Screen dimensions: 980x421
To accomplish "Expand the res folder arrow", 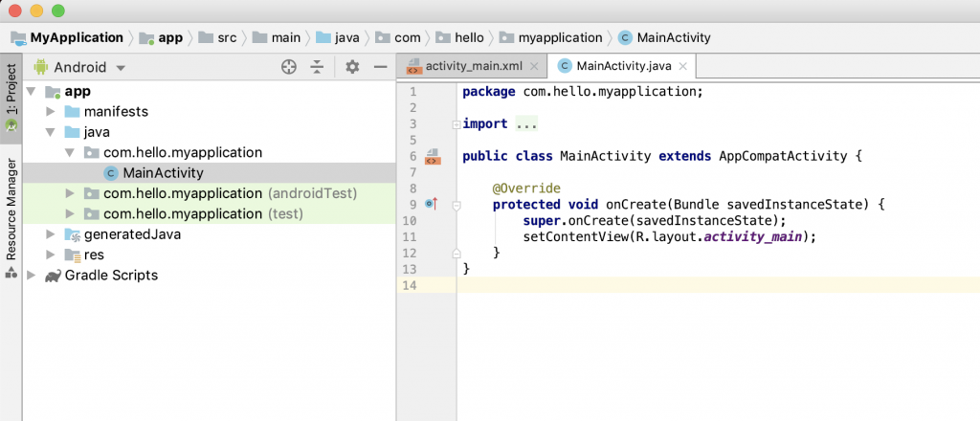I will pos(51,255).
